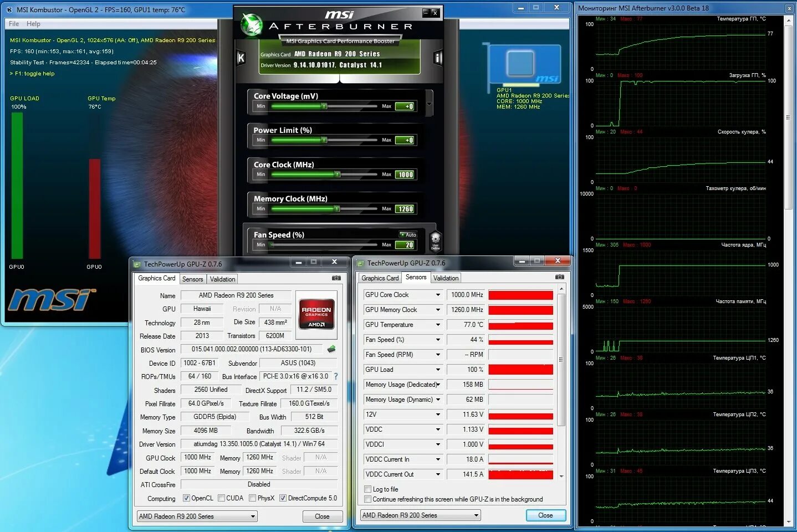Screen dimensions: 797x532
Task: Open the info panel via the i side button
Action: (438, 57)
